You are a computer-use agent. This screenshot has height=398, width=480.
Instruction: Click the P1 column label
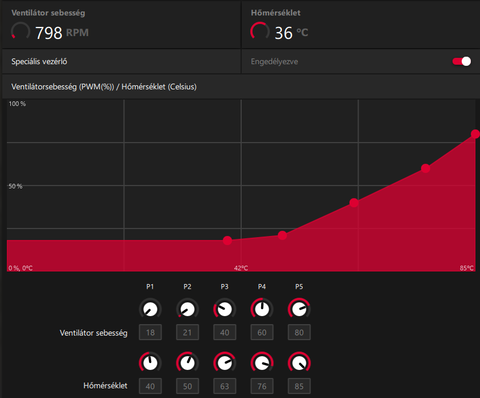click(x=150, y=287)
